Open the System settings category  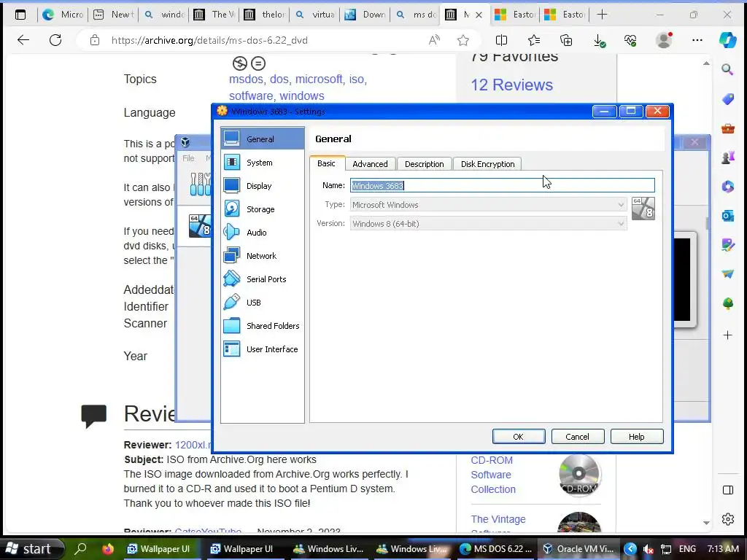[x=262, y=163]
